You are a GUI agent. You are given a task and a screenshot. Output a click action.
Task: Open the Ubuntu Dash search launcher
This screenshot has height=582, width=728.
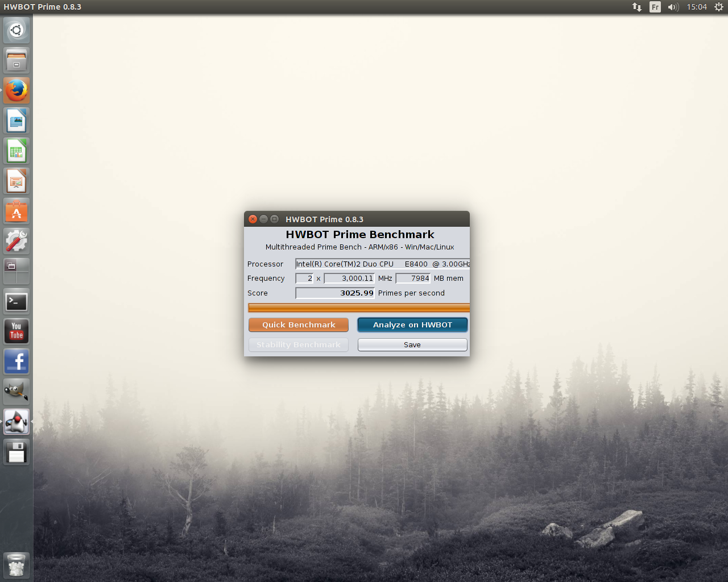(16, 30)
